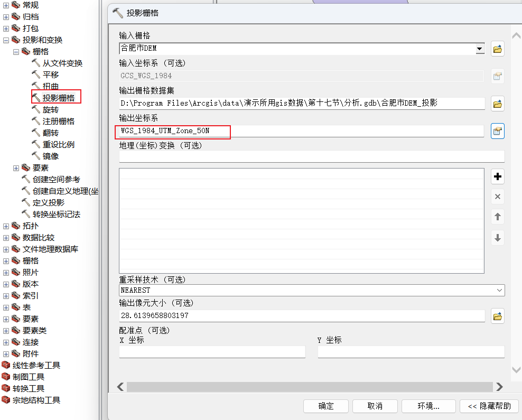Click the vertical scrollbar down arrow
Viewport: 522px width, 420px height.
click(x=516, y=370)
